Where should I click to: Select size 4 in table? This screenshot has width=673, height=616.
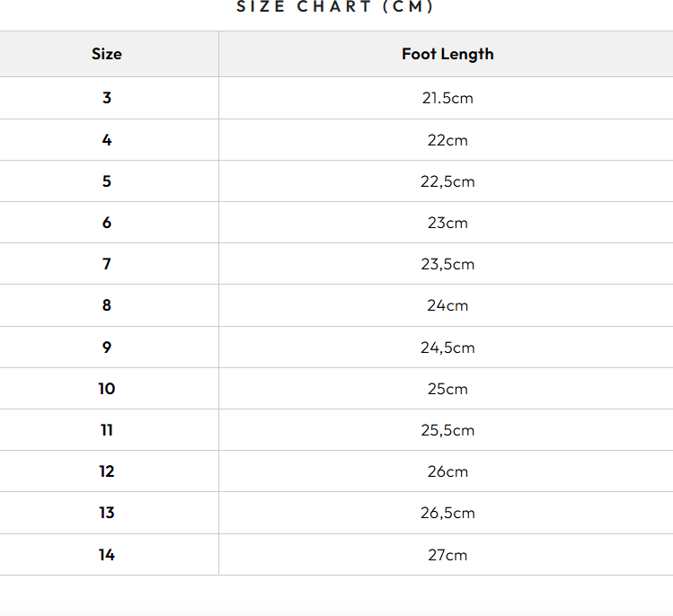click(x=106, y=140)
